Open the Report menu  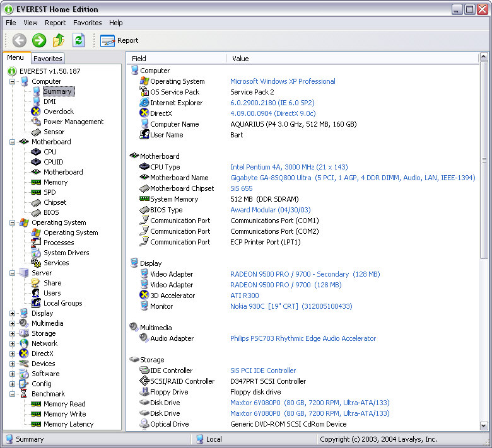coord(56,23)
